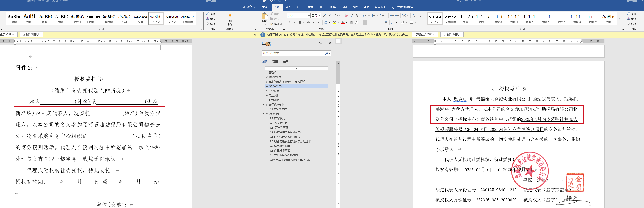644x208 pixels.
Task: Click the phonetic guide (wén) icon
Action: tap(352, 16)
